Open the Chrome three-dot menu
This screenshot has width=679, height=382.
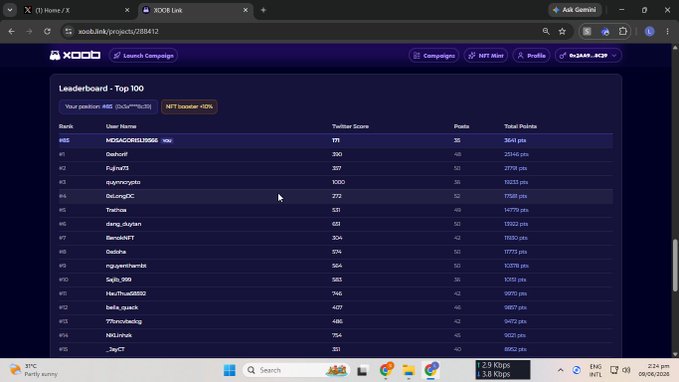(667, 31)
